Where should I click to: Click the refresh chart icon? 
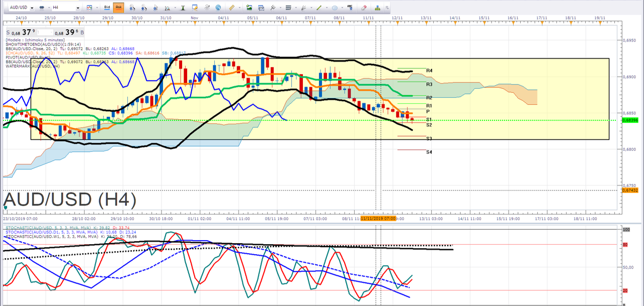[207, 8]
